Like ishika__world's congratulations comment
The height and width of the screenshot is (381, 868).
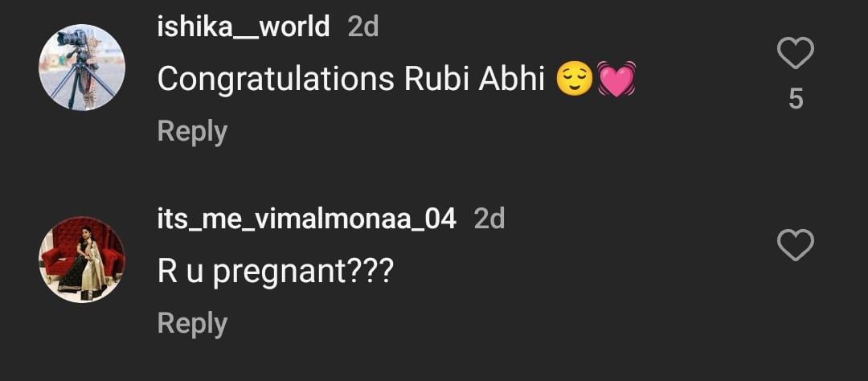pyautogui.click(x=796, y=54)
